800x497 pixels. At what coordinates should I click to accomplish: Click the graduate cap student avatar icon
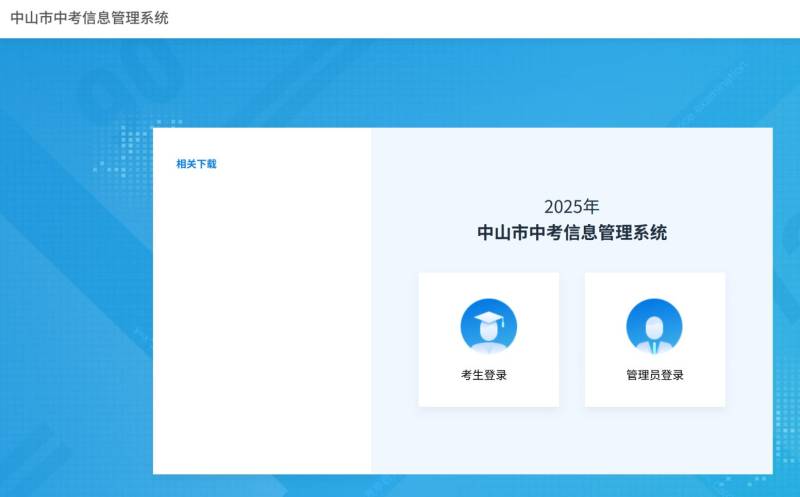point(488,326)
